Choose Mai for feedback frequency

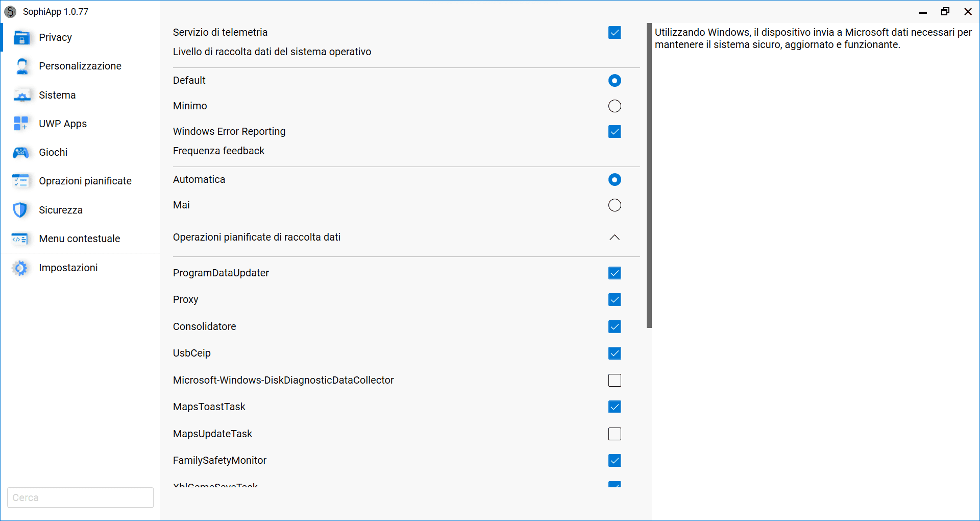615,205
